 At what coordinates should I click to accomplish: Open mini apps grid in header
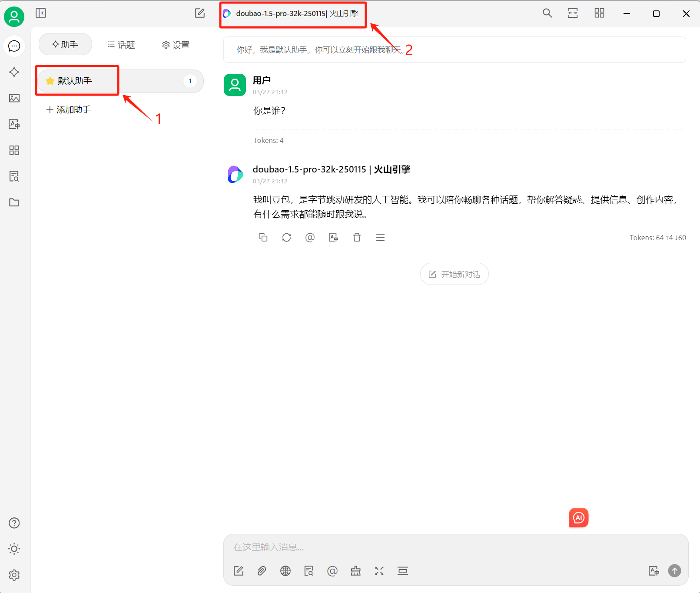click(x=599, y=13)
